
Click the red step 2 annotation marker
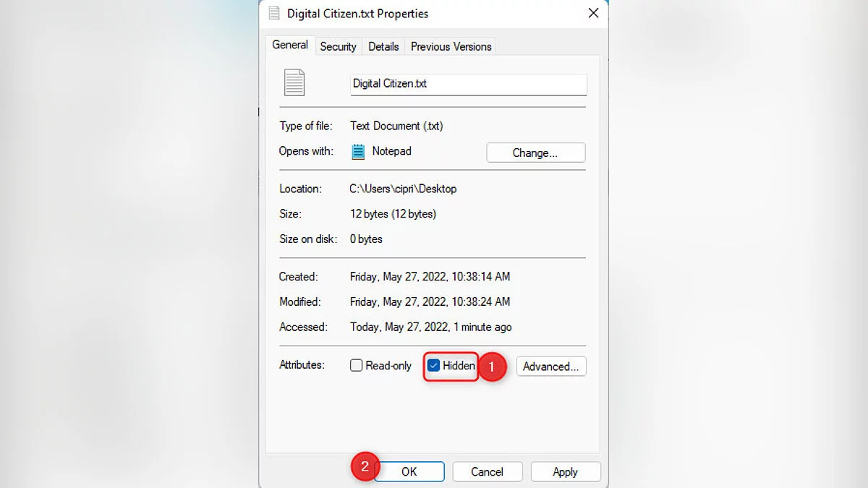365,467
